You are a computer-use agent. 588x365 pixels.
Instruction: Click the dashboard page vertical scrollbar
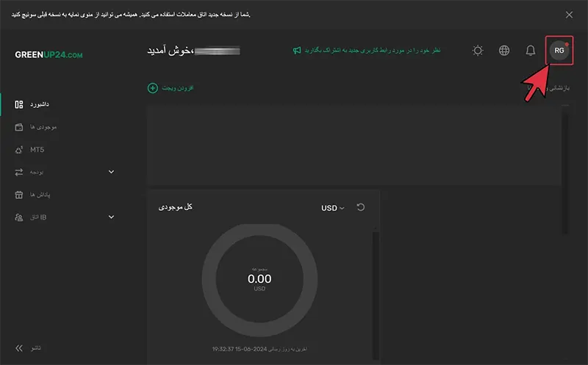[x=565, y=173]
